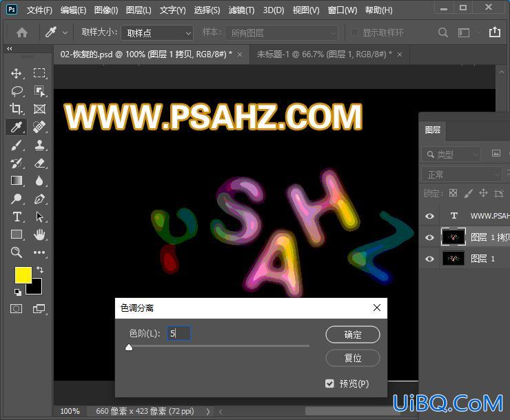
Task: Select the Eyedropper tool in toolbox
Action: [17, 127]
